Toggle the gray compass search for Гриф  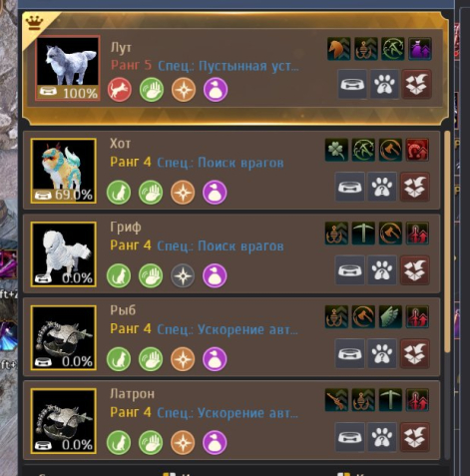pyautogui.click(x=183, y=275)
